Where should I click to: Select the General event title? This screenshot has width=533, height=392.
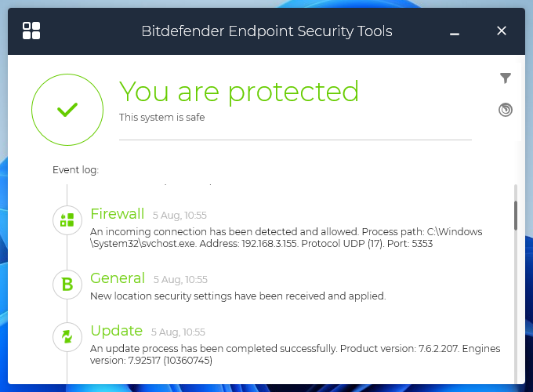(118, 278)
